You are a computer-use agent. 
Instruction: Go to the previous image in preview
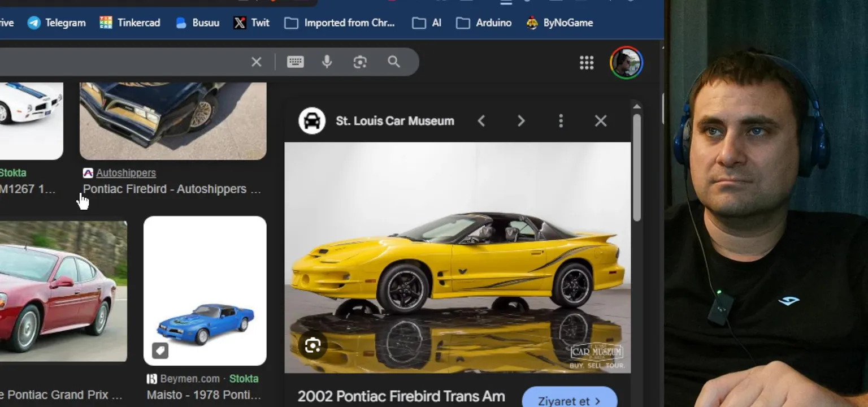point(481,121)
